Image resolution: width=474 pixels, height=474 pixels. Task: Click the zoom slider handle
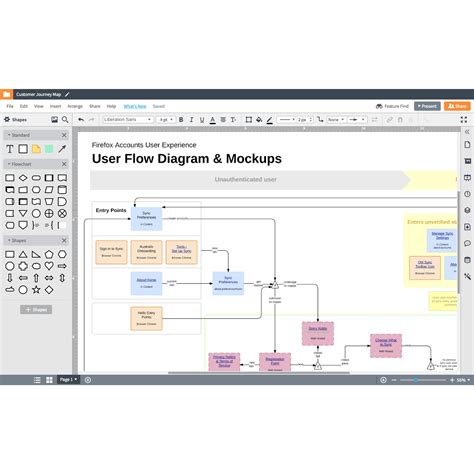tap(415, 380)
